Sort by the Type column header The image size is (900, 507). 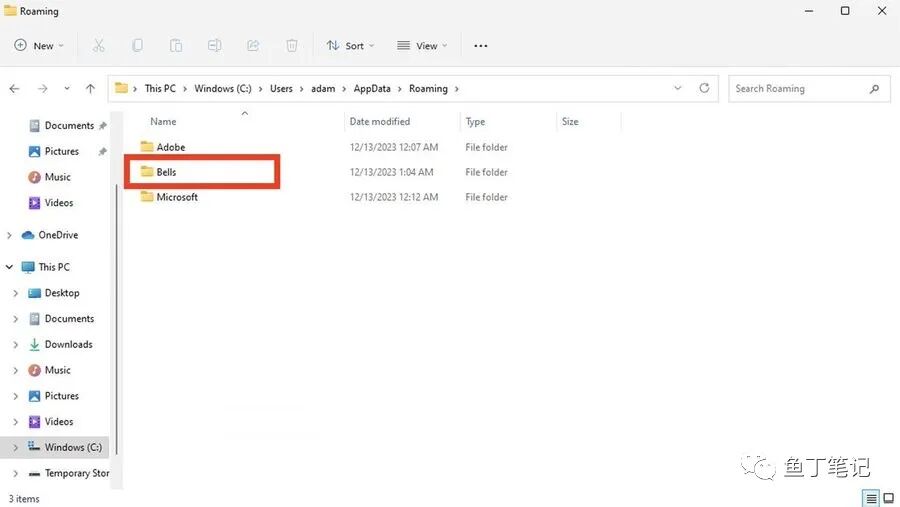pos(475,121)
